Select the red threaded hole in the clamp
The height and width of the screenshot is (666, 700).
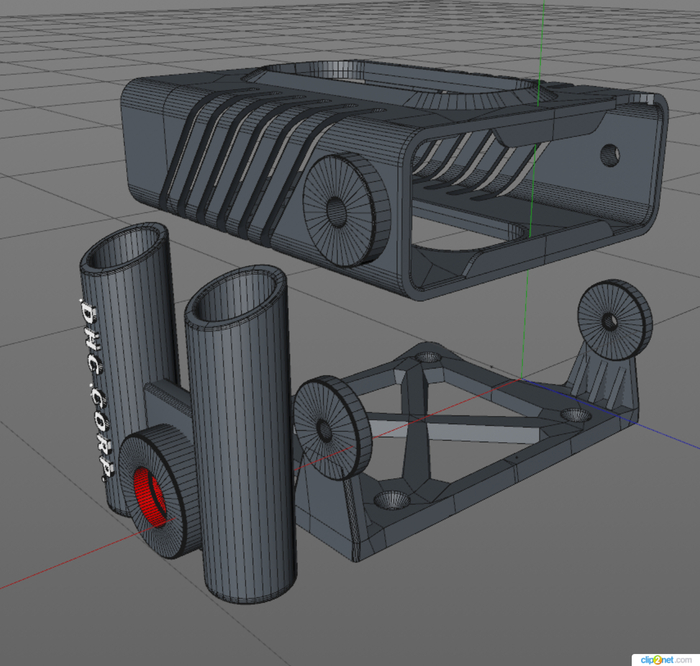[149, 490]
